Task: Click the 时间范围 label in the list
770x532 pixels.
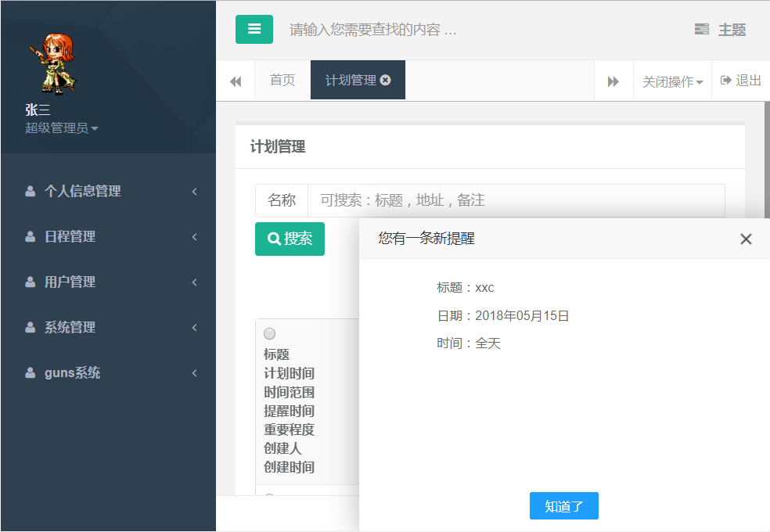Action: point(290,392)
